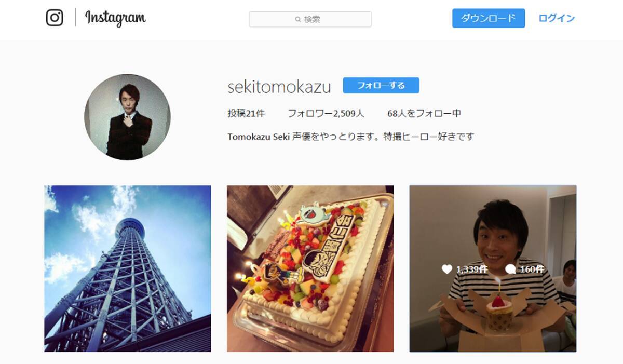Image resolution: width=623 pixels, height=364 pixels.
Task: Open the fruit cake photo post
Action: point(310,268)
